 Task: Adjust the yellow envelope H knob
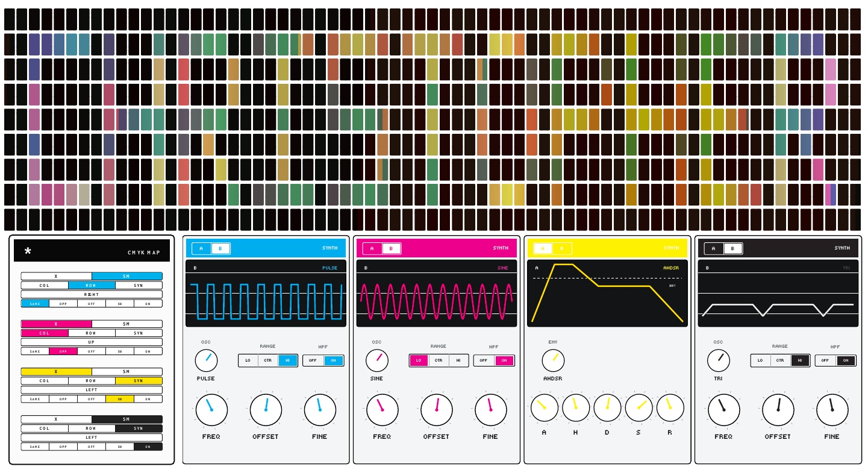click(576, 408)
